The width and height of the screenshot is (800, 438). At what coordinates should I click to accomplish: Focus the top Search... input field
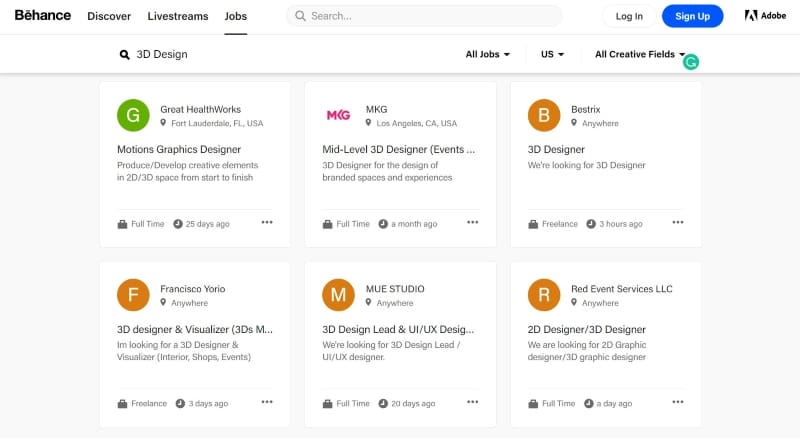click(x=424, y=16)
